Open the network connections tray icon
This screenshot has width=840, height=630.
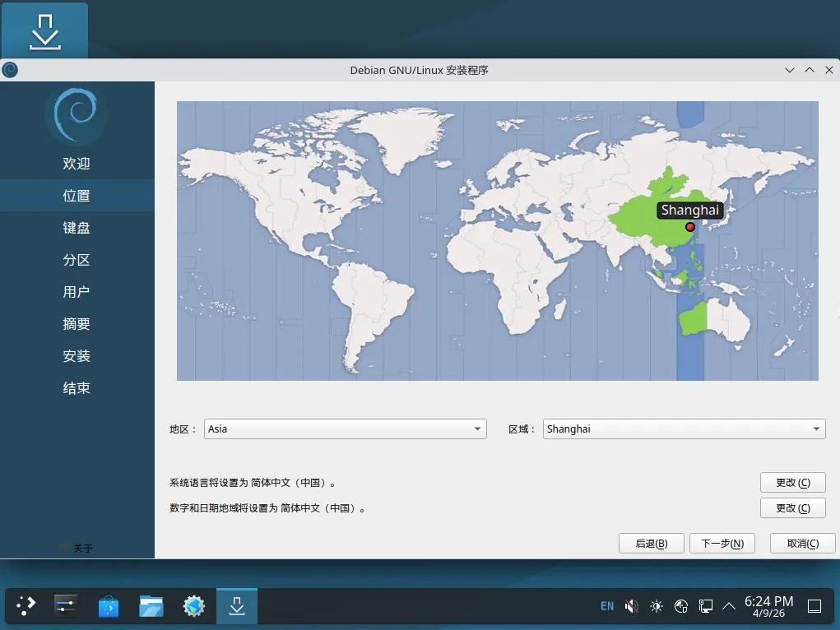(706, 606)
